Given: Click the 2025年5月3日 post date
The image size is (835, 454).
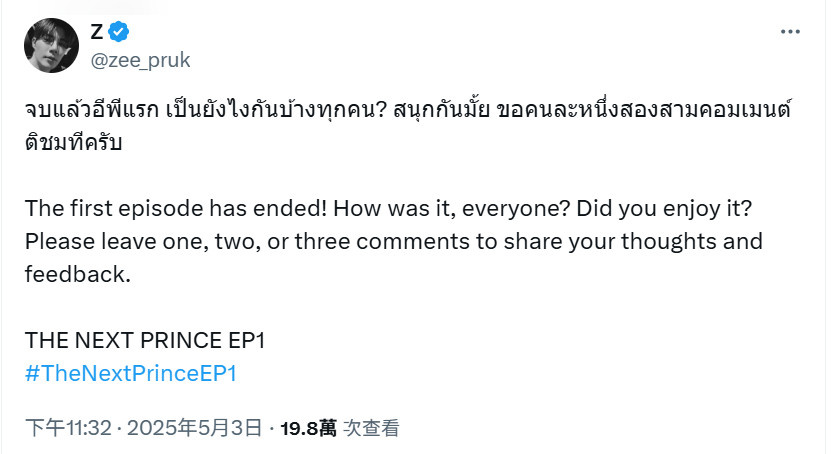Looking at the screenshot, I should tap(194, 427).
